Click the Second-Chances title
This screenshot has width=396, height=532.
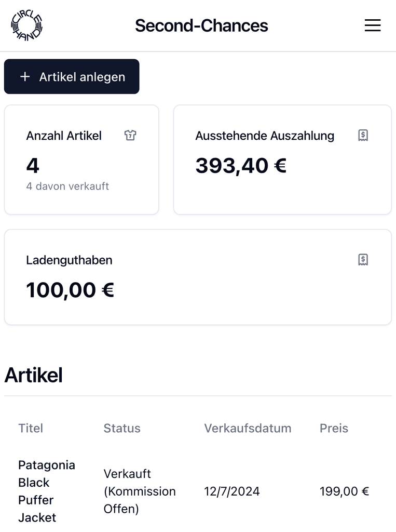tap(201, 25)
